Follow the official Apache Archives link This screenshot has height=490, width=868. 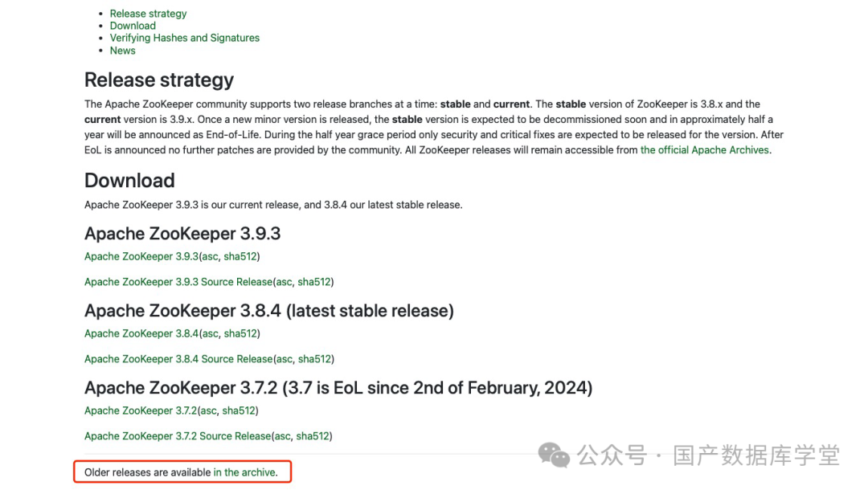coord(705,150)
